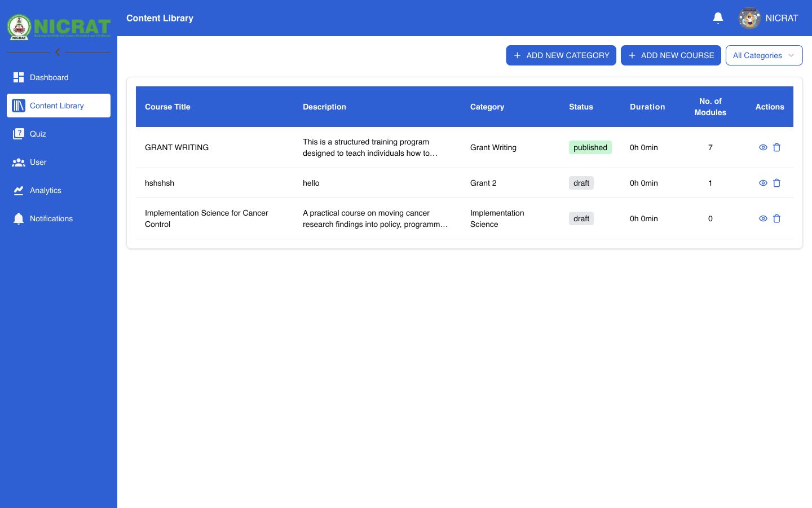Screen dimensions: 812x508
Task: Click the Dashboard grid icon
Action: [x=19, y=77]
